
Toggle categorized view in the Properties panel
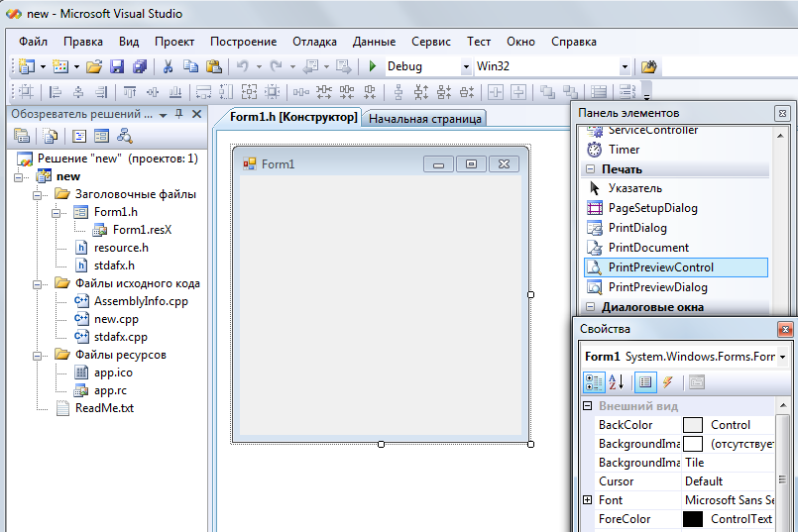point(594,382)
